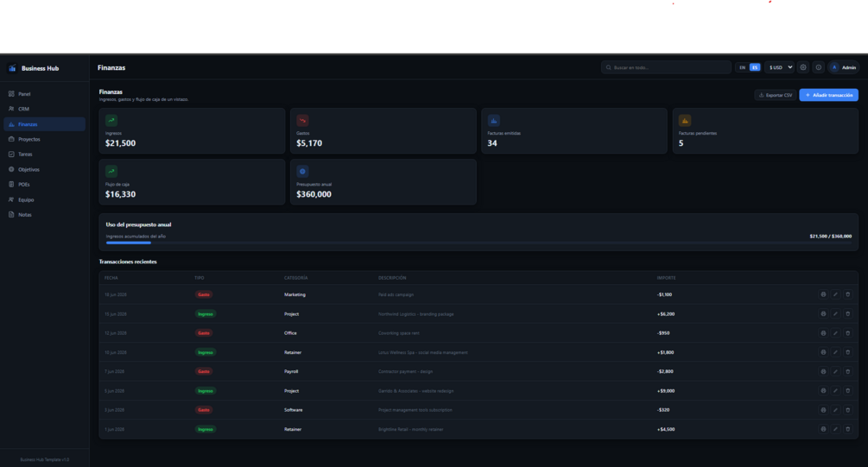
Task: Click the Transacciones recientes heading
Action: click(x=128, y=262)
